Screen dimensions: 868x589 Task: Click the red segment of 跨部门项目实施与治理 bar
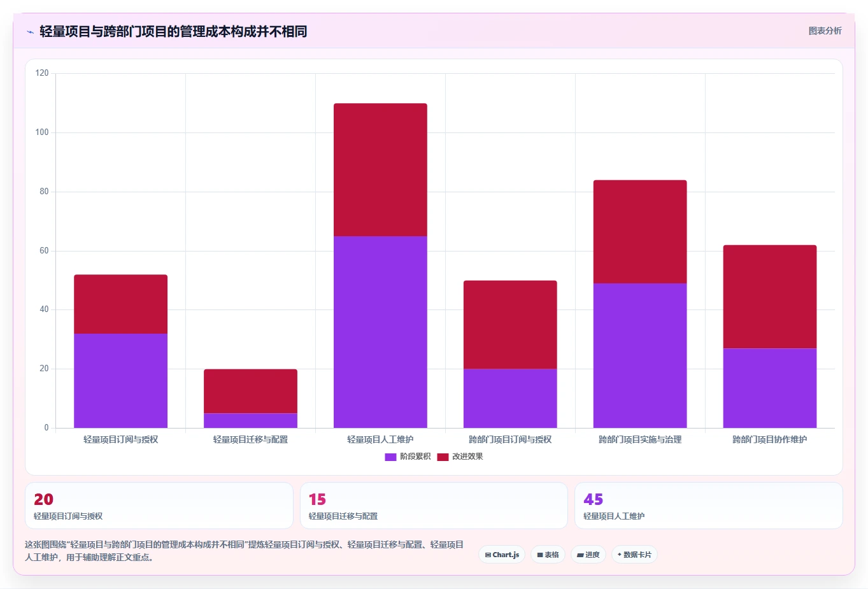click(640, 232)
